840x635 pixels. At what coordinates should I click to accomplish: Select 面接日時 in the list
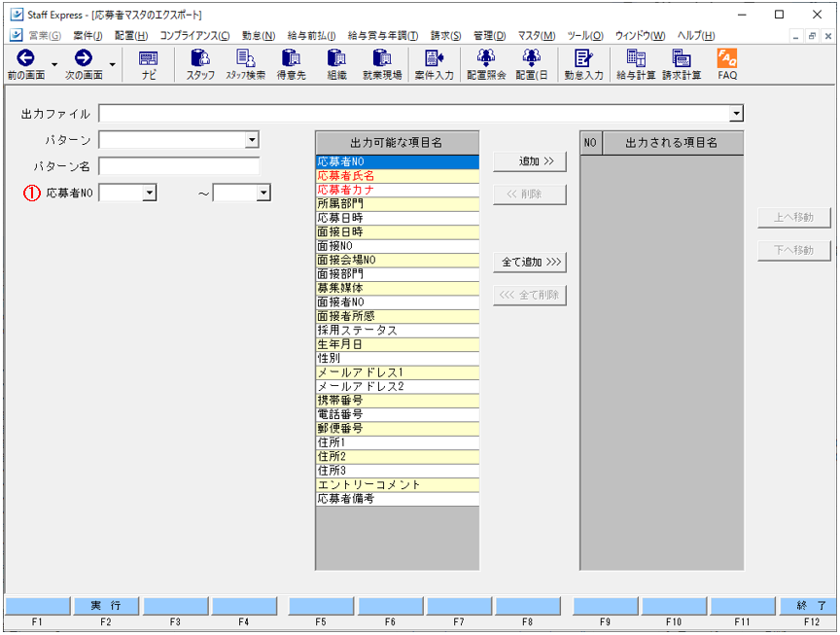tap(398, 232)
